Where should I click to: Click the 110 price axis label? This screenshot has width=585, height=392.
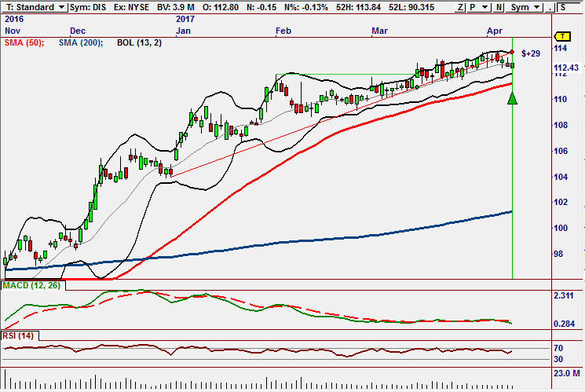pos(561,99)
